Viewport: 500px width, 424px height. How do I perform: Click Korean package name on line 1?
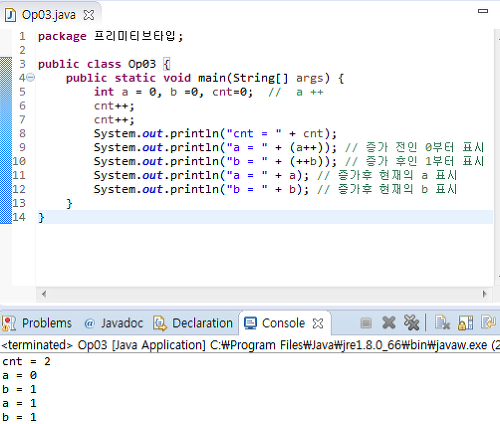click(x=135, y=36)
